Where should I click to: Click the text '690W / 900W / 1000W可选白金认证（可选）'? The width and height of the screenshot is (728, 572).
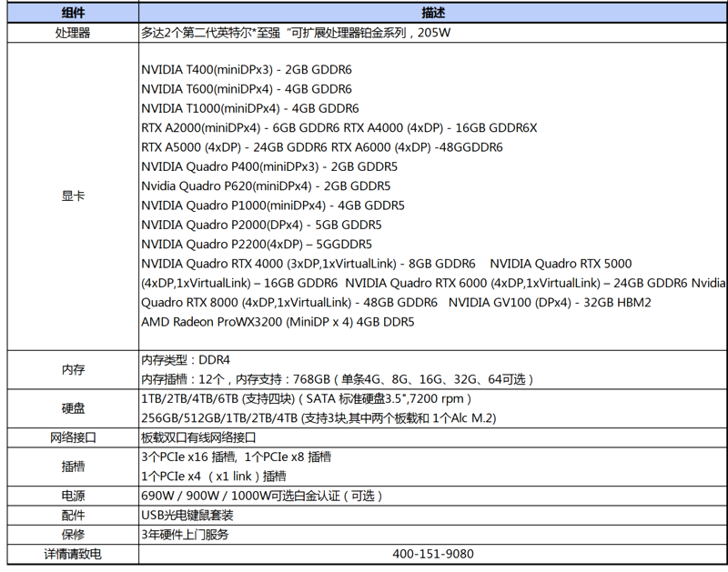[262, 497]
